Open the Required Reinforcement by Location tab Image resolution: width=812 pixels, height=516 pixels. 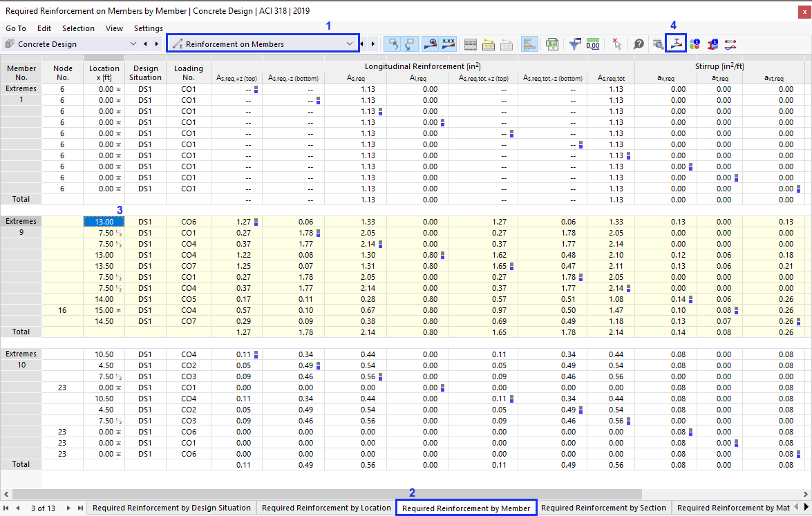coord(326,508)
